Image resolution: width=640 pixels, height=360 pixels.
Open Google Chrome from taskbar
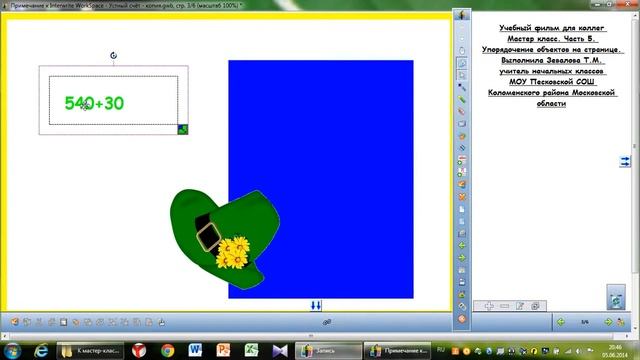pyautogui.click(x=167, y=351)
